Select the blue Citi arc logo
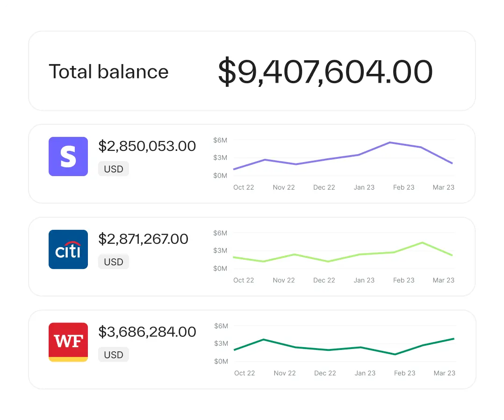The height and width of the screenshot is (420, 504). [68, 249]
